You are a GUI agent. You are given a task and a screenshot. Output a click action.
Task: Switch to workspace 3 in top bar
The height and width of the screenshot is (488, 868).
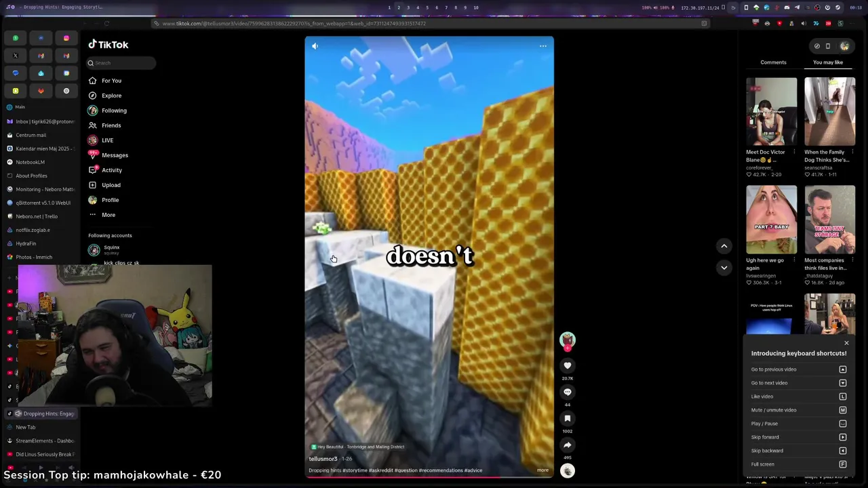pyautogui.click(x=408, y=7)
